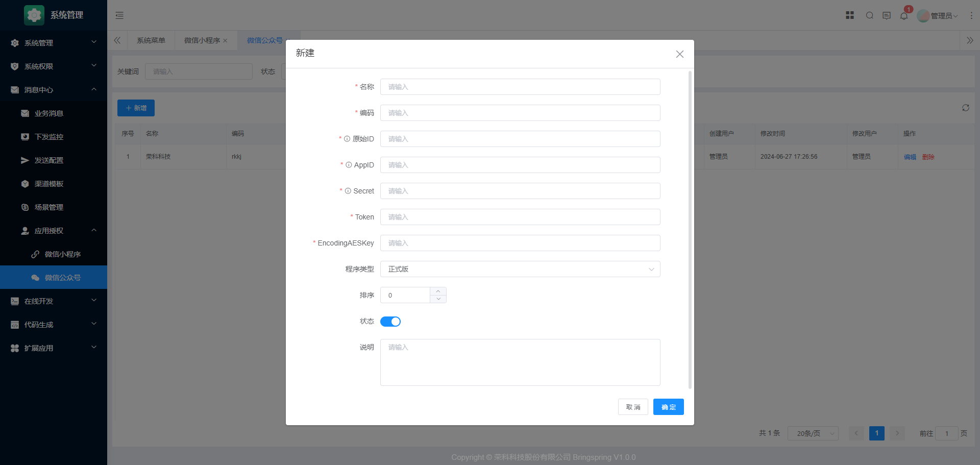This screenshot has height=465, width=980.
Task: Click the 名称 input field
Action: [x=520, y=87]
